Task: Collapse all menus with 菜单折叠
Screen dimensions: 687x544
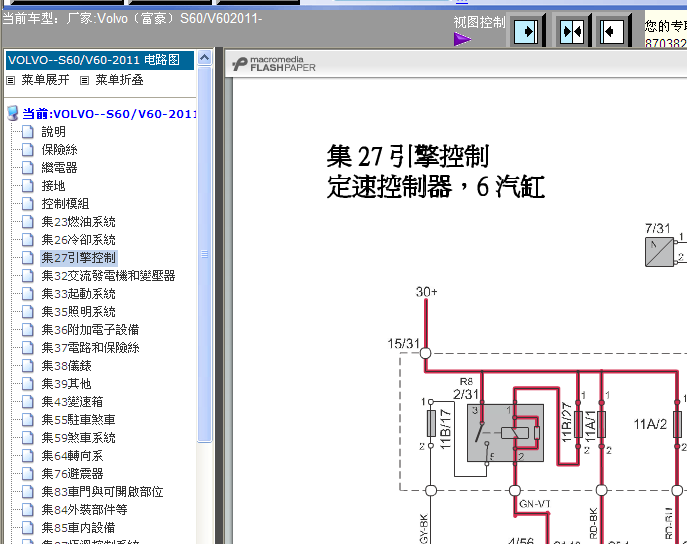Action: [119, 80]
